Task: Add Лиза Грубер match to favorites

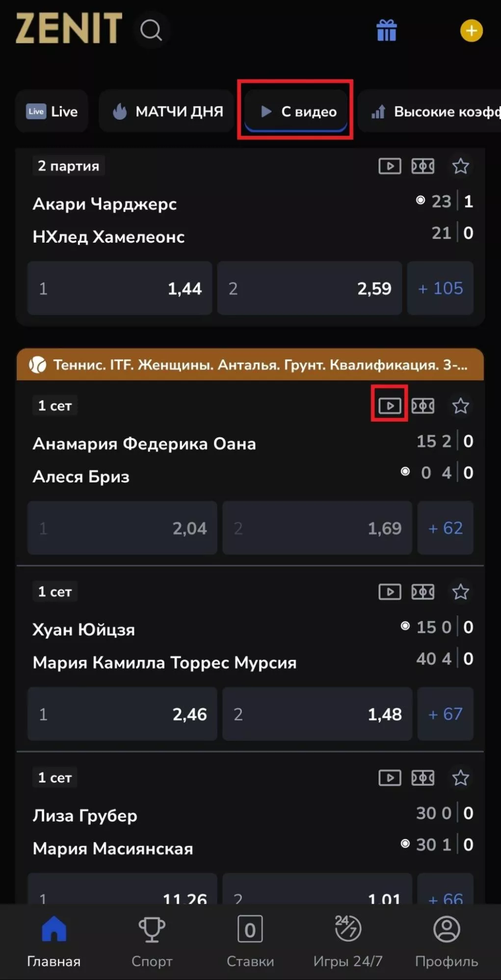Action: click(460, 778)
